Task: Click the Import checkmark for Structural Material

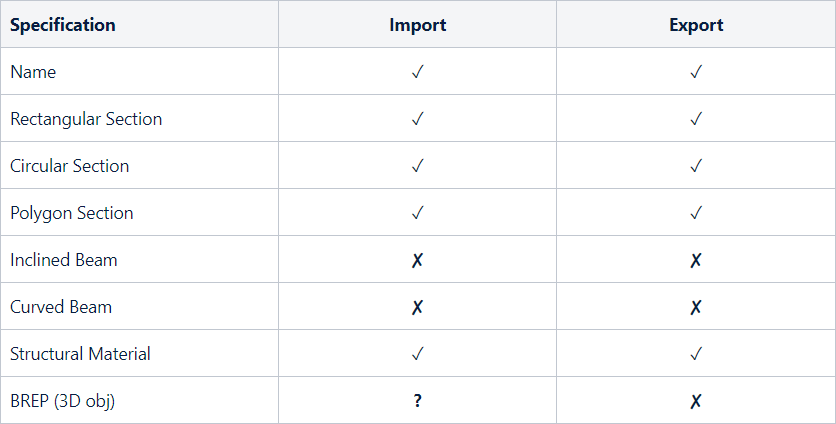Action: coord(417,354)
